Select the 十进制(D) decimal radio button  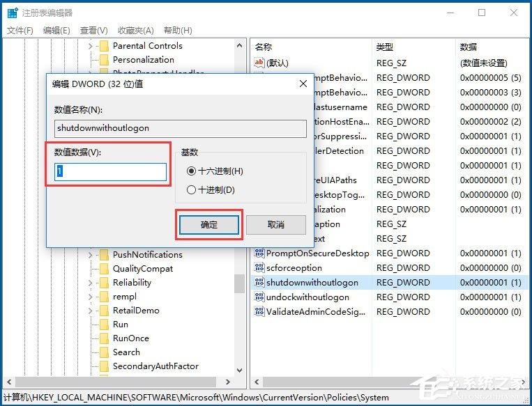click(x=191, y=190)
